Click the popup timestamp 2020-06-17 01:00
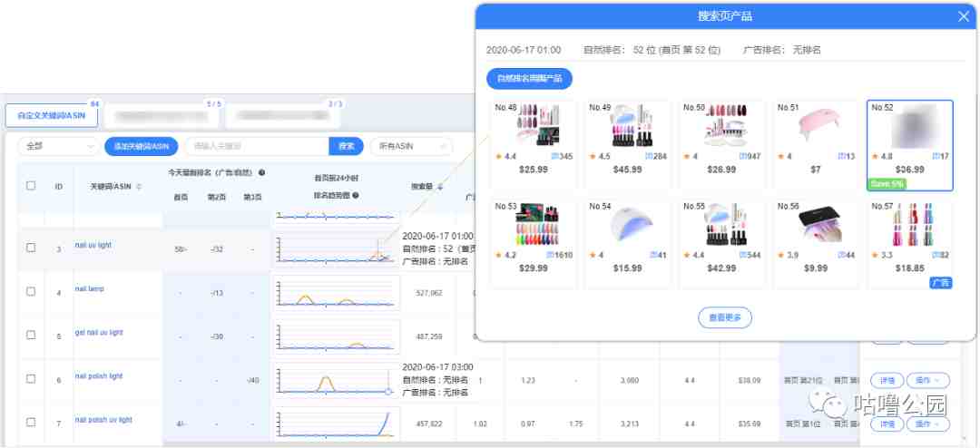The height and width of the screenshot is (448, 980). pyautogui.click(x=524, y=50)
